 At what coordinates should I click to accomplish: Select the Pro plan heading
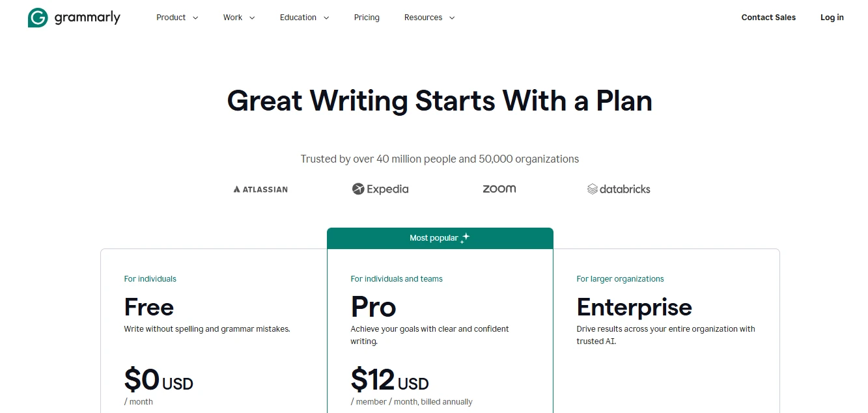click(x=374, y=307)
